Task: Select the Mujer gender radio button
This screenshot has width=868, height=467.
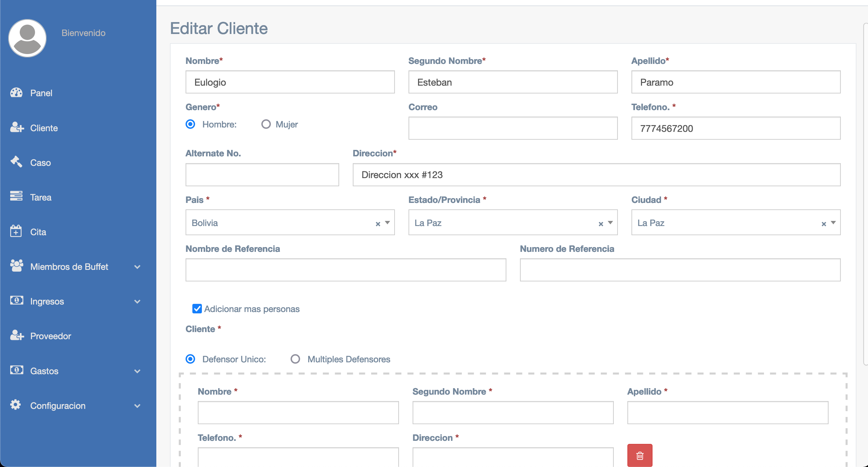Action: pyautogui.click(x=266, y=124)
